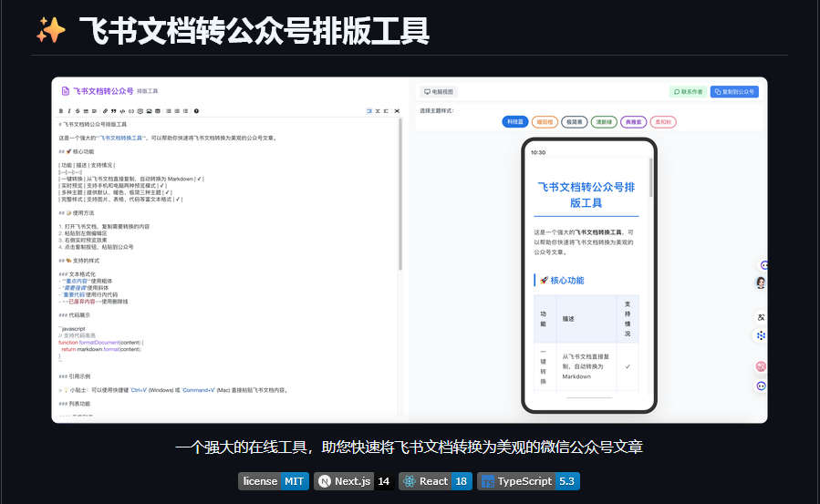Insert an image via toolbar icon
Viewport: 820px width, 504px height.
coord(149,111)
